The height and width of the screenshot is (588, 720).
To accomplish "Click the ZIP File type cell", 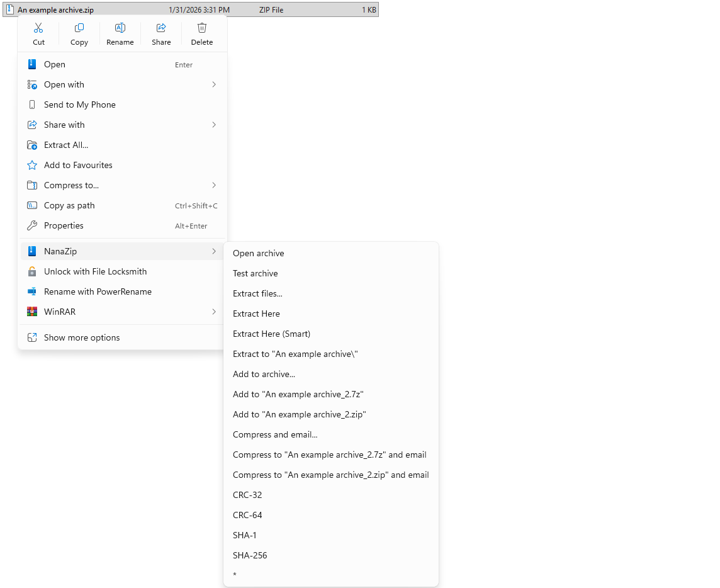I will click(x=271, y=10).
